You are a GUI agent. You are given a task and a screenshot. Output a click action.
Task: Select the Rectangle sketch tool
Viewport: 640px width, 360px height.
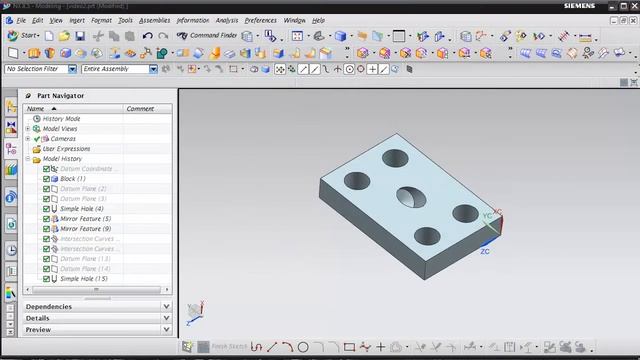point(349,347)
